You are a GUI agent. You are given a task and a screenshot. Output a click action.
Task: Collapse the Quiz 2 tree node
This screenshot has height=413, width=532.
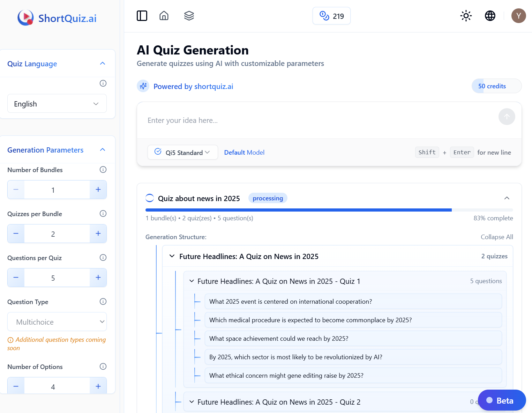point(192,402)
